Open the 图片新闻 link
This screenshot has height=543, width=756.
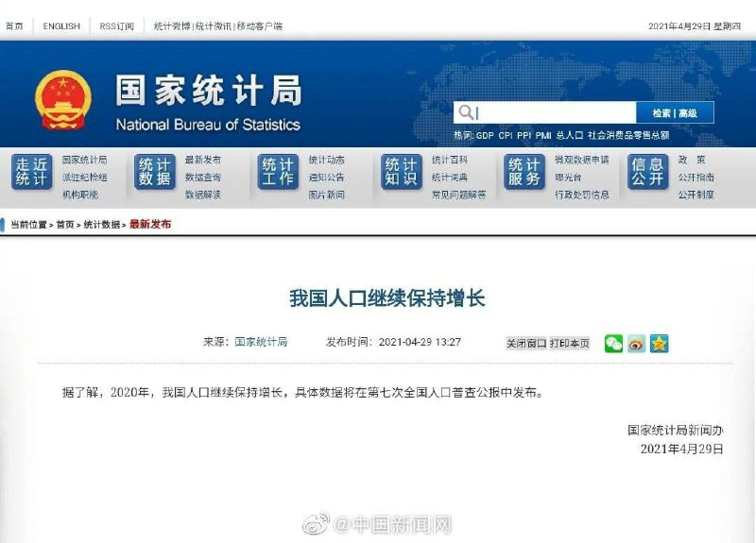(x=326, y=195)
